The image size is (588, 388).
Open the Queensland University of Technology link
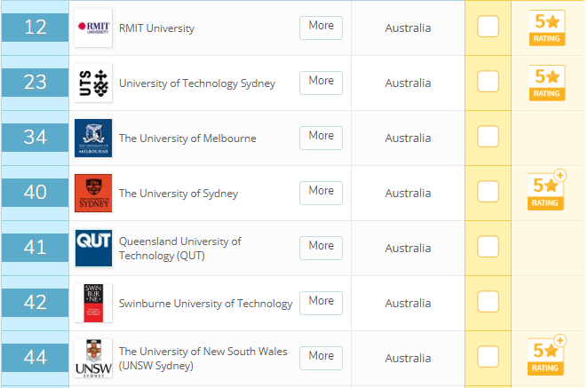point(180,249)
